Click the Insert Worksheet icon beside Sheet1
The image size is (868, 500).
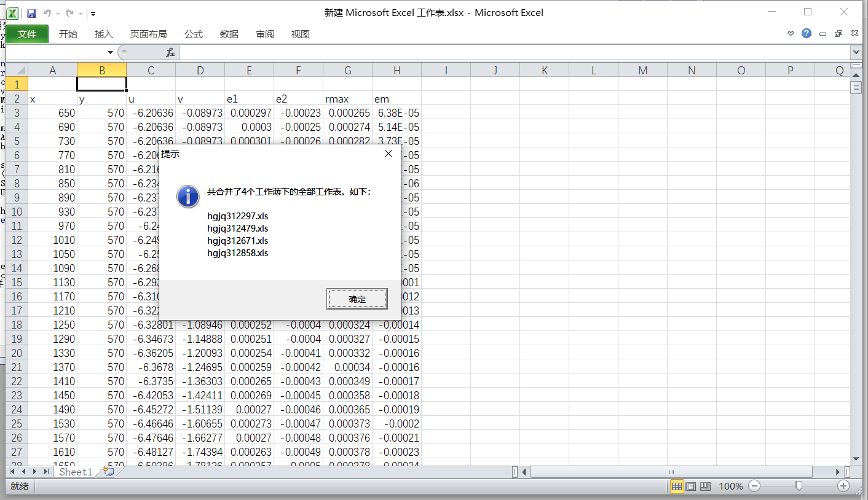coord(109,472)
